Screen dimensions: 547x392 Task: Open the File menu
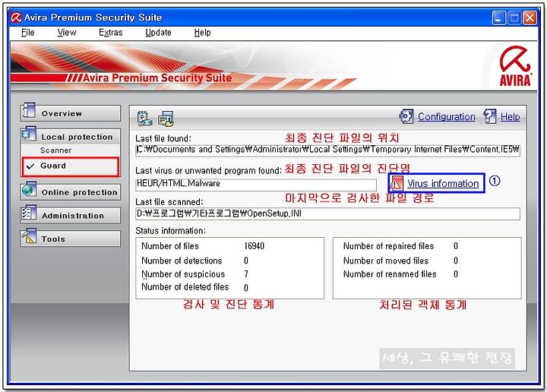(27, 33)
